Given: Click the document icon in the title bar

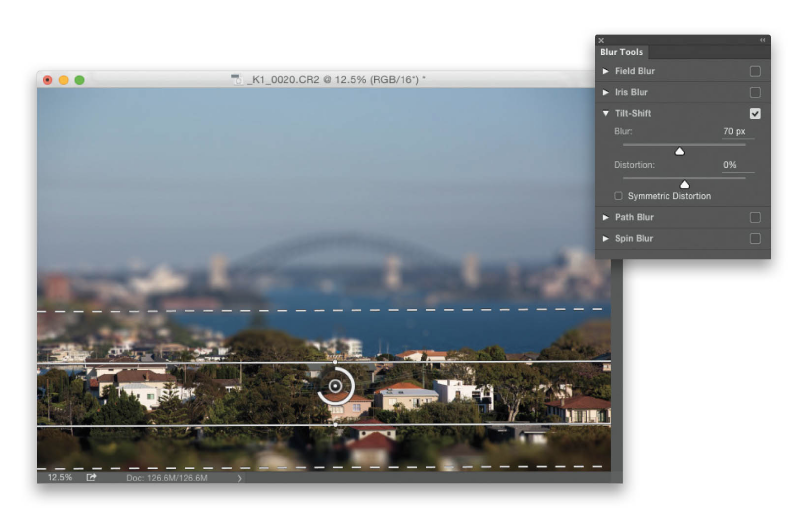Looking at the screenshot, I should [237, 79].
